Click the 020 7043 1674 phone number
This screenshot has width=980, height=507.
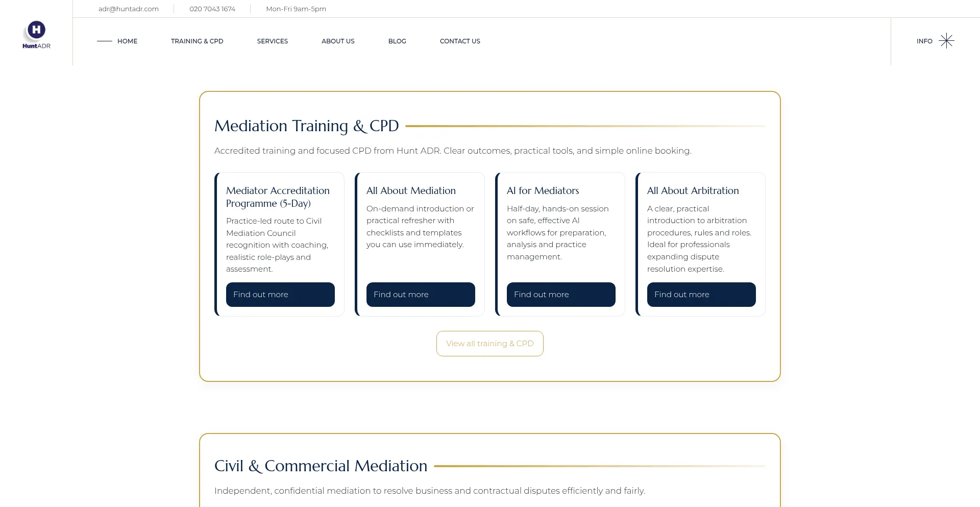(x=212, y=9)
